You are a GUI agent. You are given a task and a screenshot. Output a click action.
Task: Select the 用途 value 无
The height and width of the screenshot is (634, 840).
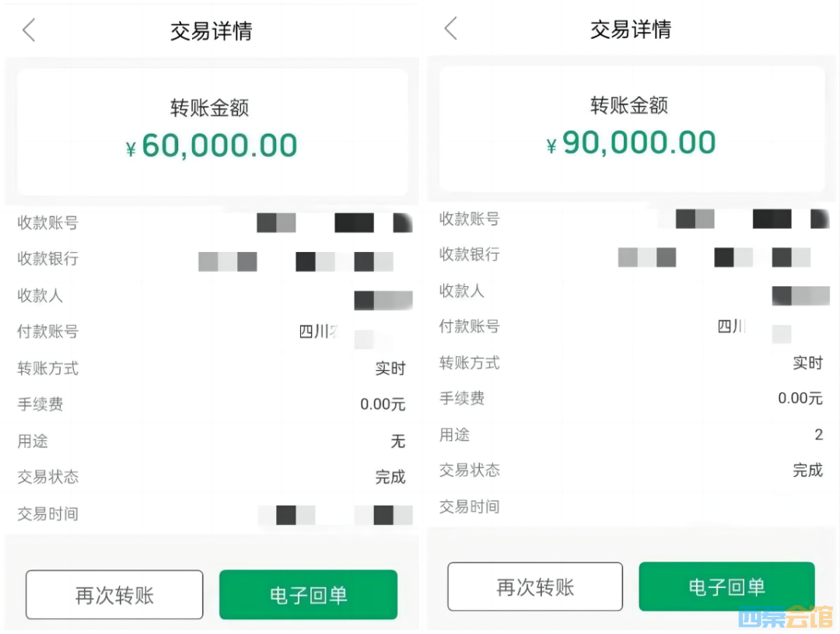click(x=398, y=442)
